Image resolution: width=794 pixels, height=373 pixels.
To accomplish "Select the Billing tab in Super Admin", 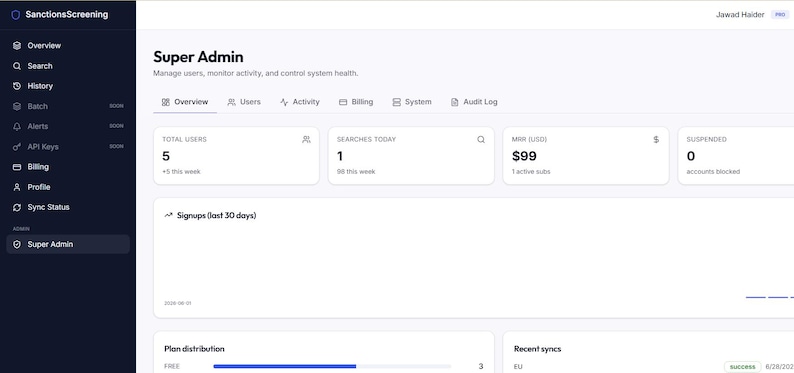I will [356, 102].
